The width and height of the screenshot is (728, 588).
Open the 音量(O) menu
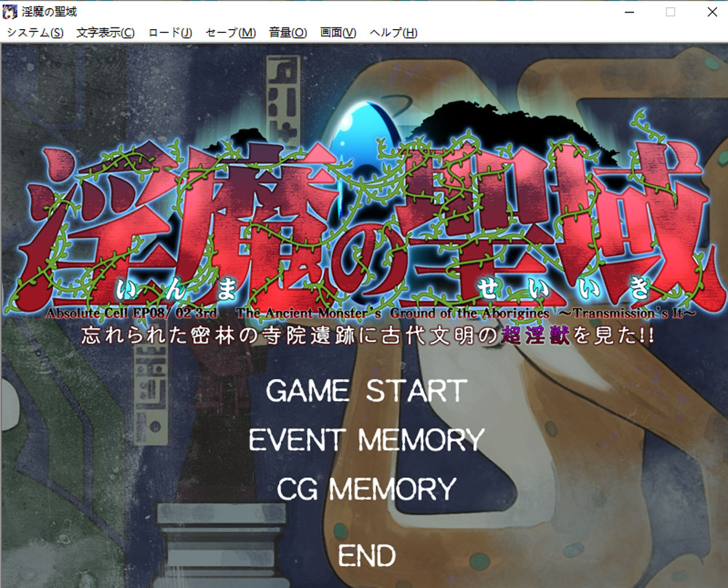(288, 33)
